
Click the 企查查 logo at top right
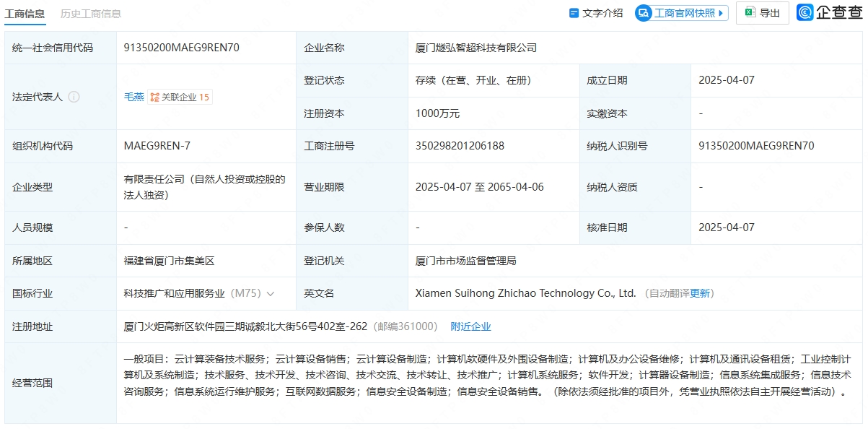coord(830,13)
